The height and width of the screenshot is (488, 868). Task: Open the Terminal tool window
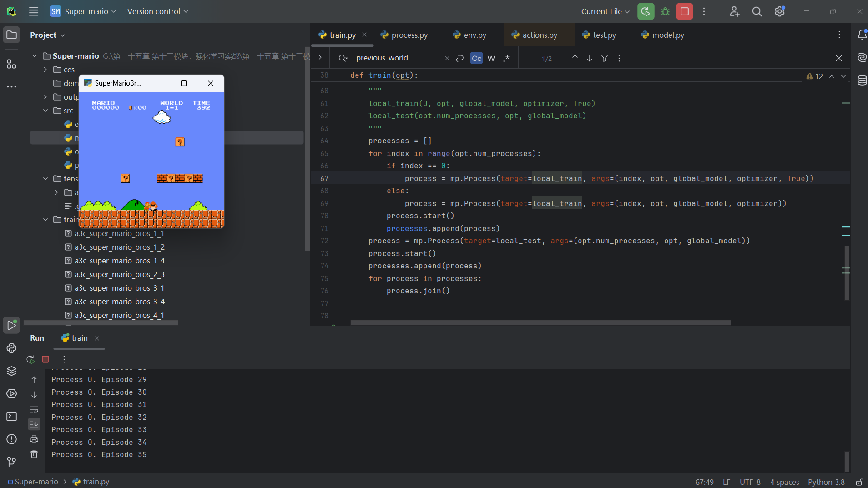(11, 417)
